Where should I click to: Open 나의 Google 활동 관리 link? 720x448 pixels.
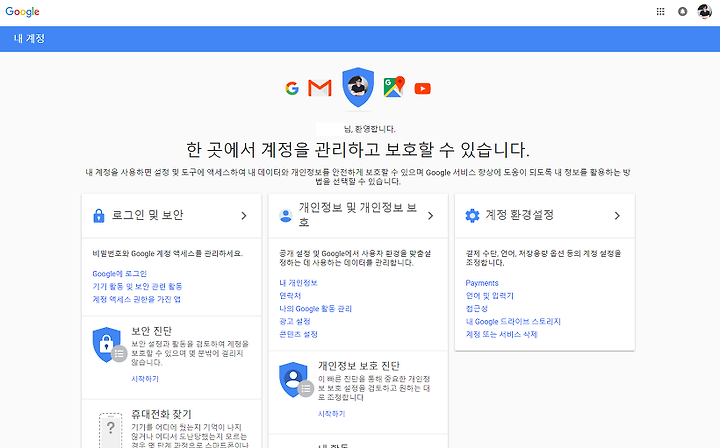(315, 308)
